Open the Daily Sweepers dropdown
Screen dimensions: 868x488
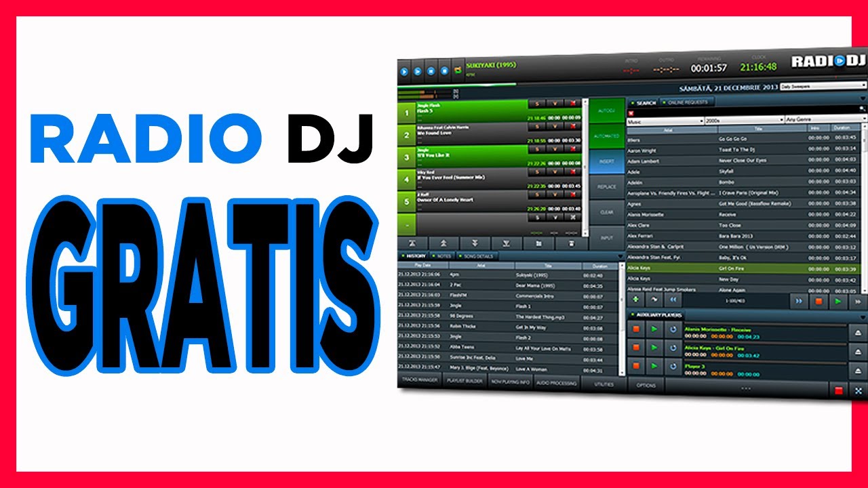823,87
